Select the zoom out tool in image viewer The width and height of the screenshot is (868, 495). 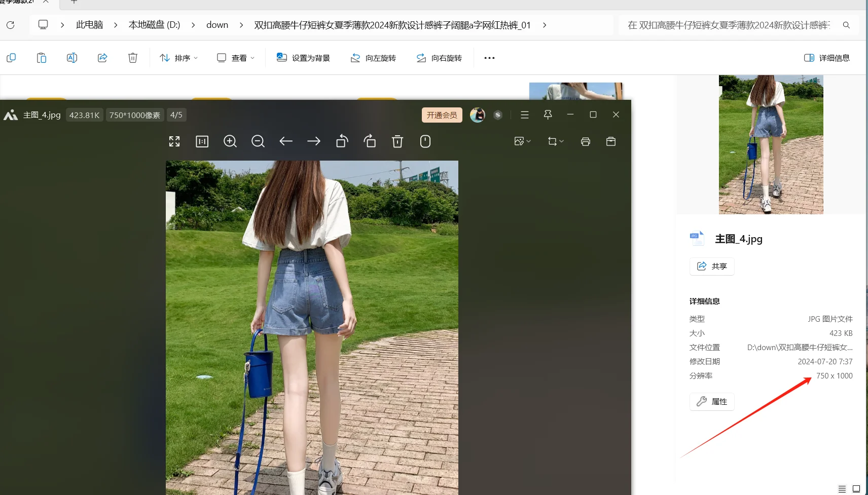click(x=258, y=141)
